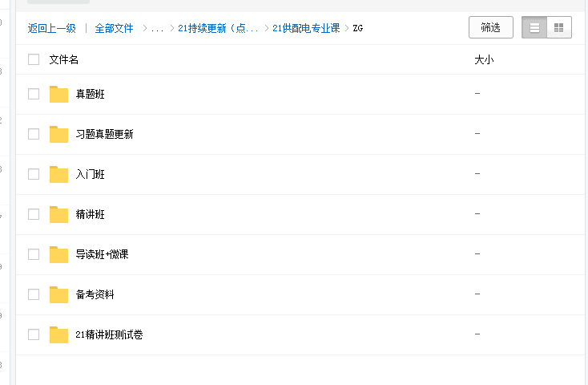The height and width of the screenshot is (385, 588).
Task: Check the box for 入门班
Action: 34,174
